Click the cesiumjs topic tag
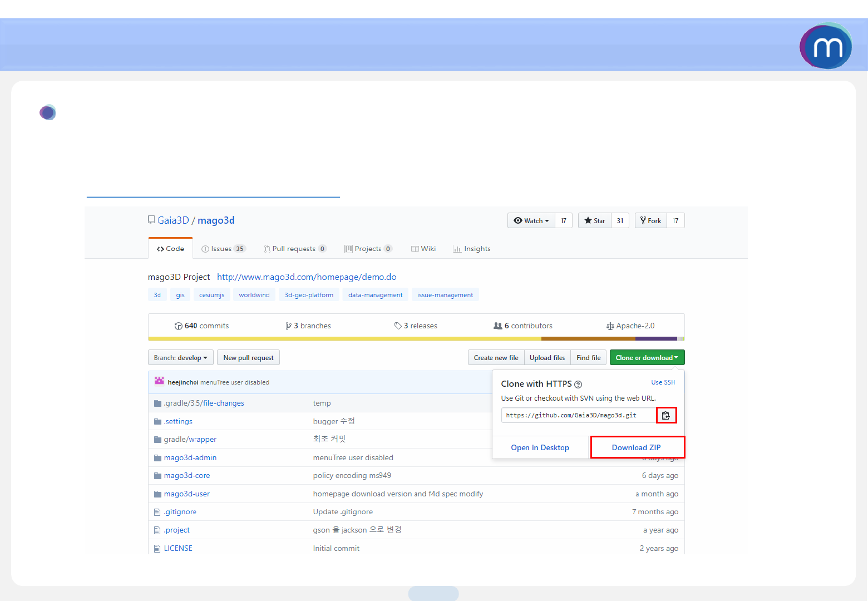Screen dimensions: 868x601 point(212,295)
